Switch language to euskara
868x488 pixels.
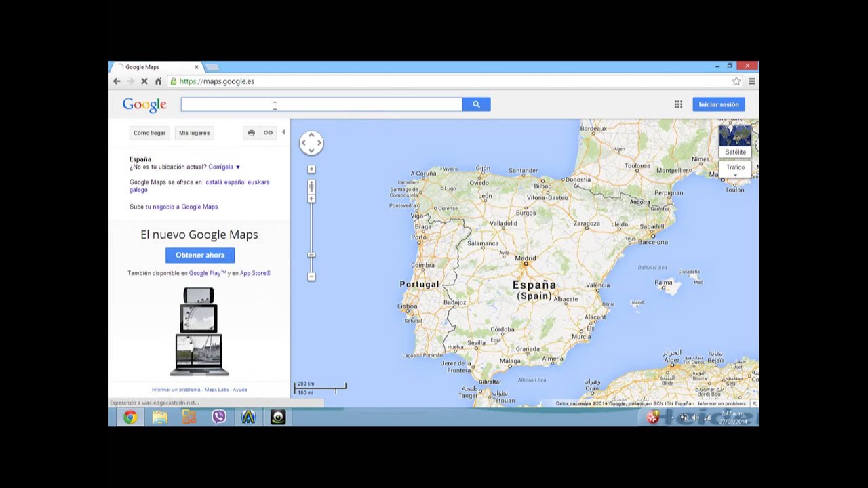[x=260, y=182]
